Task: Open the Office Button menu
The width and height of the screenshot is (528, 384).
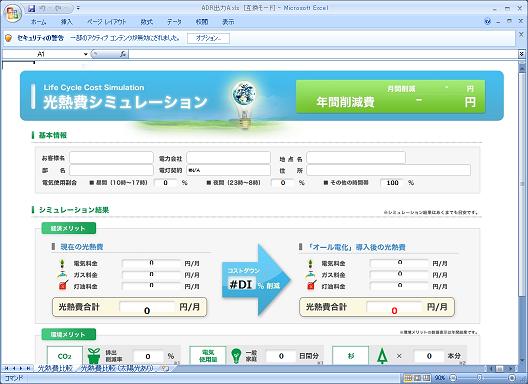Action: [13, 13]
